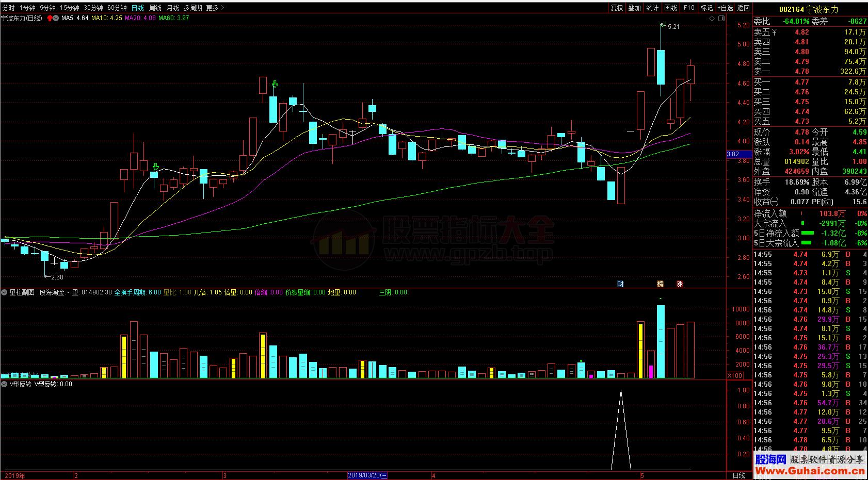This screenshot has width=868, height=480.
Task: Click the 返回 back button
Action: click(744, 8)
